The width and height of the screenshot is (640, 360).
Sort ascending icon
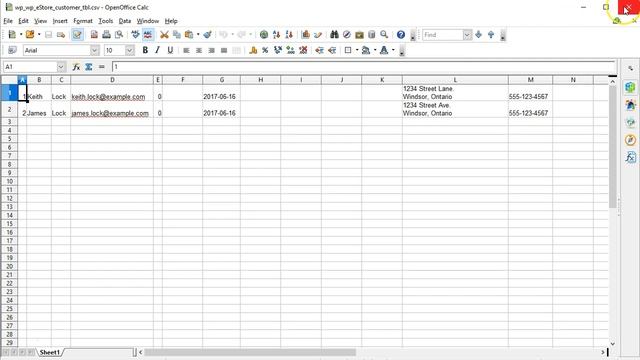(276, 35)
